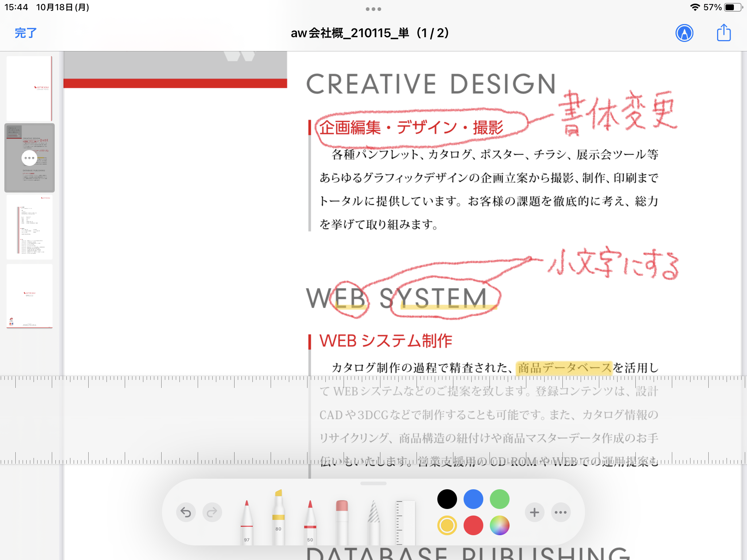Open the rainbow color picker wheel
Viewport: 747px width, 560px height.
click(499, 525)
